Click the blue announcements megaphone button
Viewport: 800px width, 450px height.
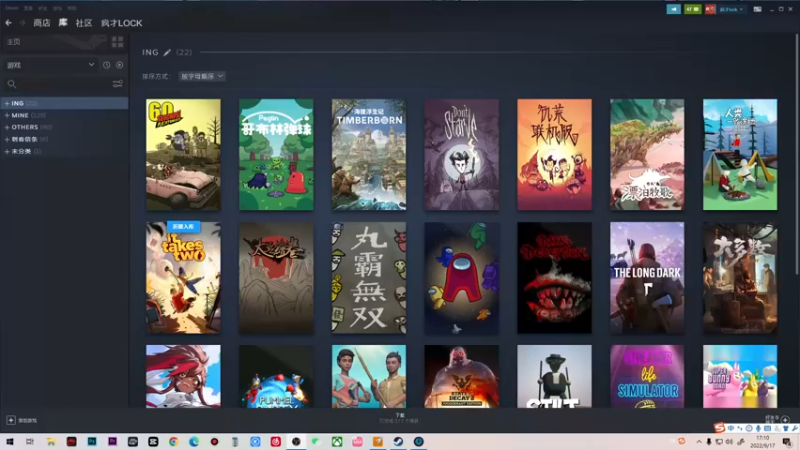coord(673,9)
